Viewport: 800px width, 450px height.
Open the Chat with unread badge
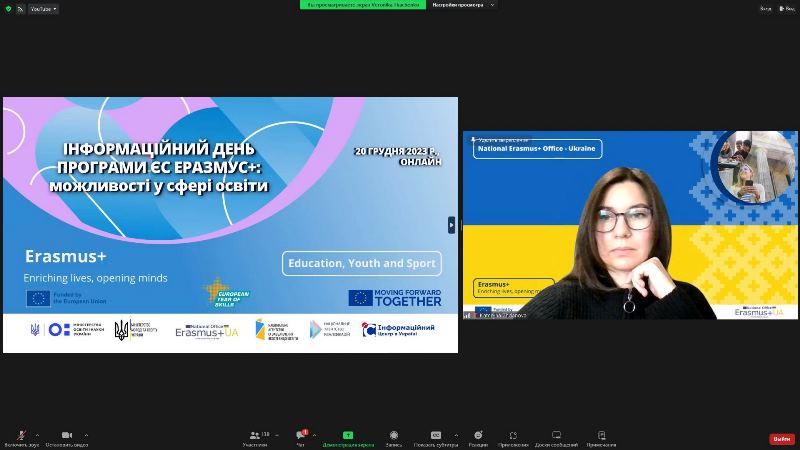pos(301,435)
